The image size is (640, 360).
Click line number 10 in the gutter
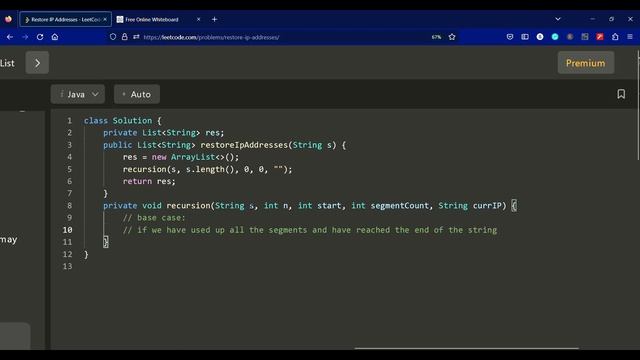[67, 230]
